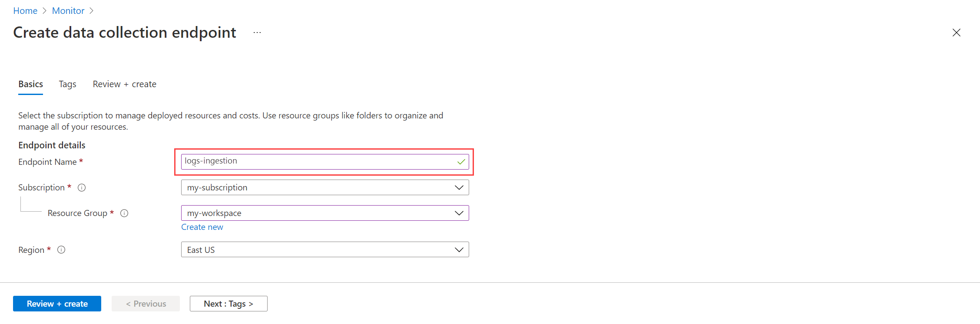The image size is (980, 324).
Task: Select the Basics tab
Action: click(x=30, y=84)
